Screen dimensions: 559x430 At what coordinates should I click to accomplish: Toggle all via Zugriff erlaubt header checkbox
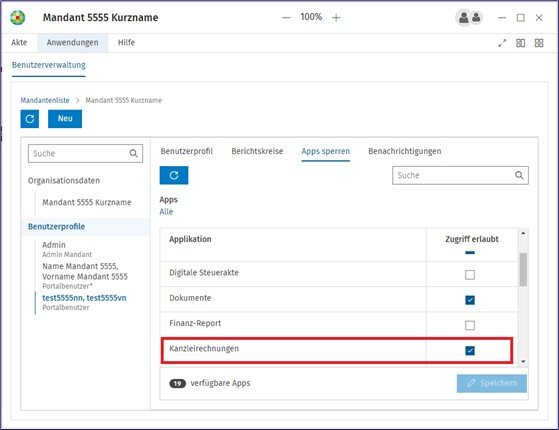click(x=470, y=252)
